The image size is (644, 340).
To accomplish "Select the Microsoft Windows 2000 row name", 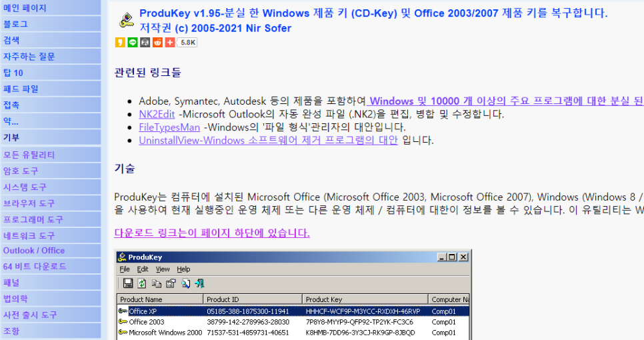I will [165, 333].
